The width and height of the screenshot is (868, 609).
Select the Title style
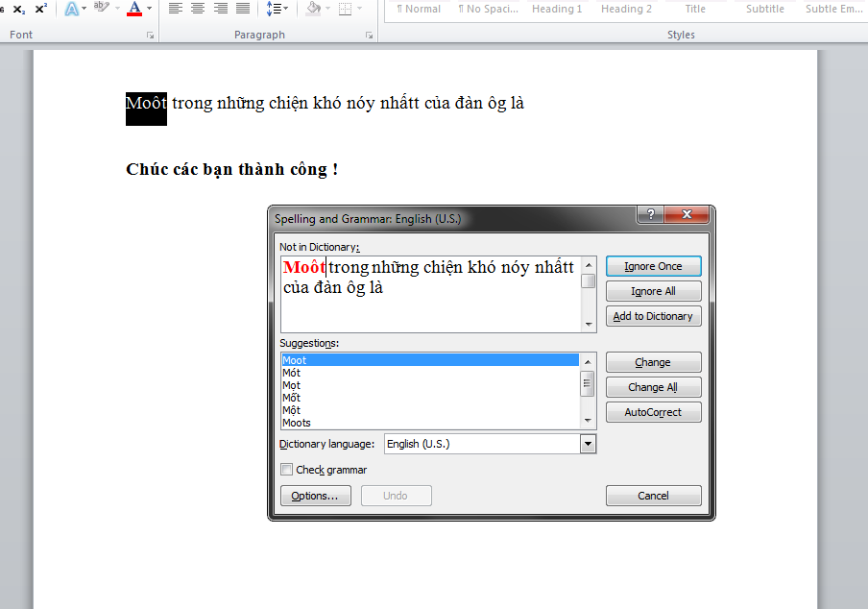click(x=695, y=9)
